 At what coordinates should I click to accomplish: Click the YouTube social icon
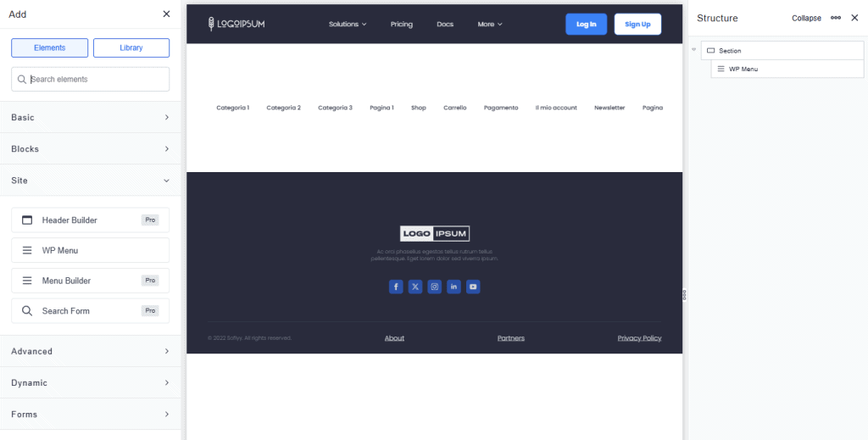(473, 287)
